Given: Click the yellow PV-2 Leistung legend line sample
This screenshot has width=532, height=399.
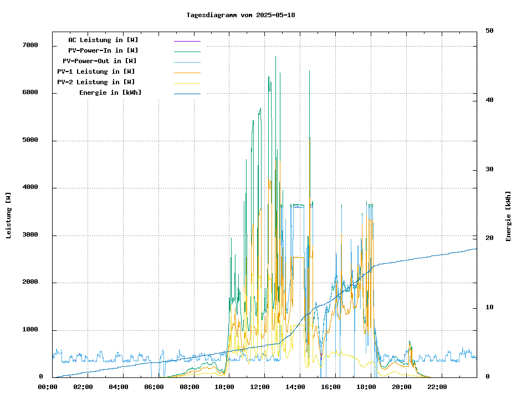Looking at the screenshot, I should [x=187, y=83].
